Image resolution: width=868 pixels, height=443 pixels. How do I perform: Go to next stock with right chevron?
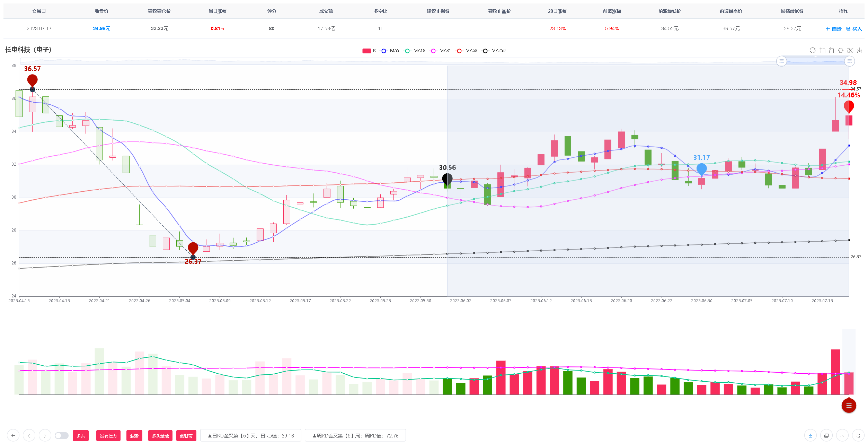pyautogui.click(x=45, y=435)
